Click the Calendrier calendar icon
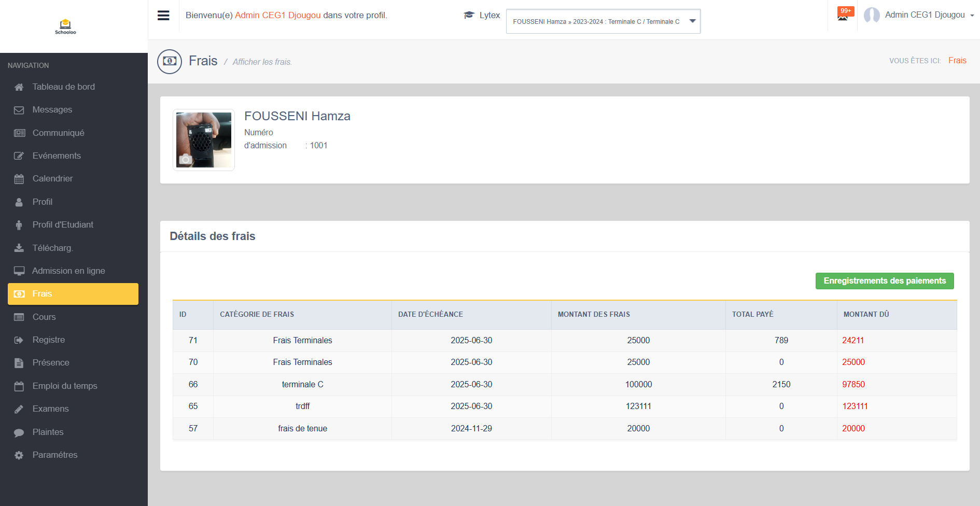Viewport: 980px width, 506px height. (19, 179)
